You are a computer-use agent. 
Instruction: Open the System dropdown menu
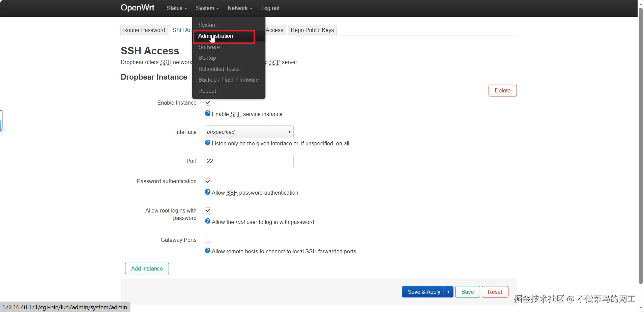[207, 8]
